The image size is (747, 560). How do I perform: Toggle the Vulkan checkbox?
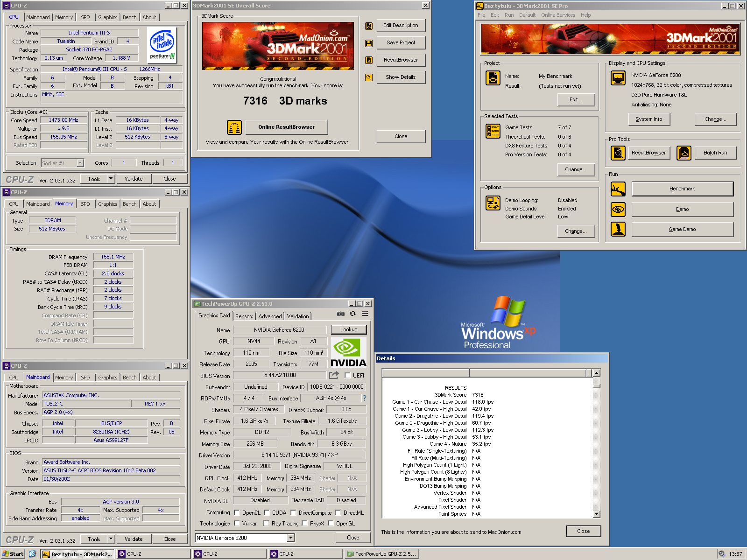click(x=237, y=523)
